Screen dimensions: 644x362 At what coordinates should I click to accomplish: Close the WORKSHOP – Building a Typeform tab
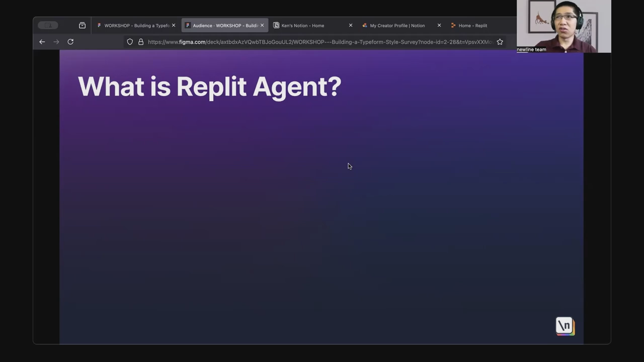(174, 25)
